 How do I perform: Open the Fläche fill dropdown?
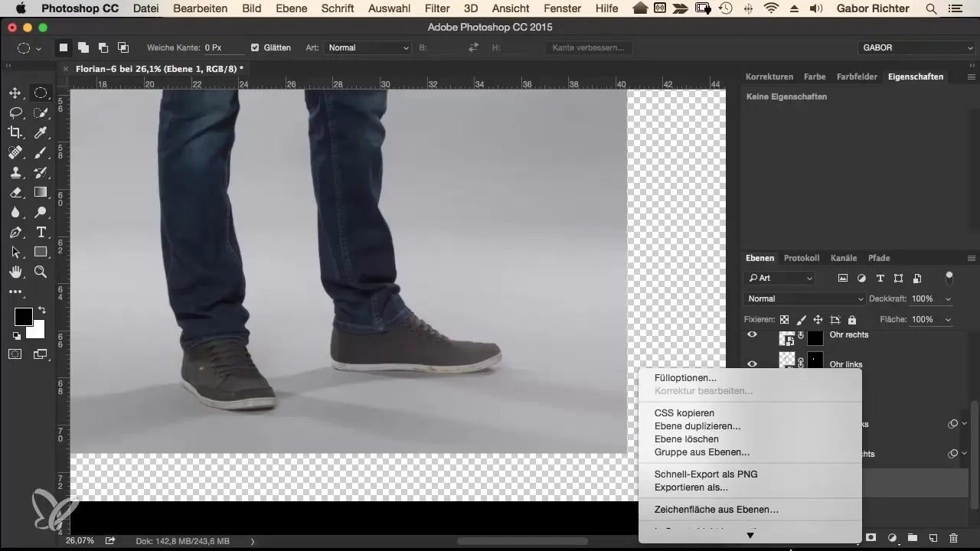pyautogui.click(x=949, y=319)
